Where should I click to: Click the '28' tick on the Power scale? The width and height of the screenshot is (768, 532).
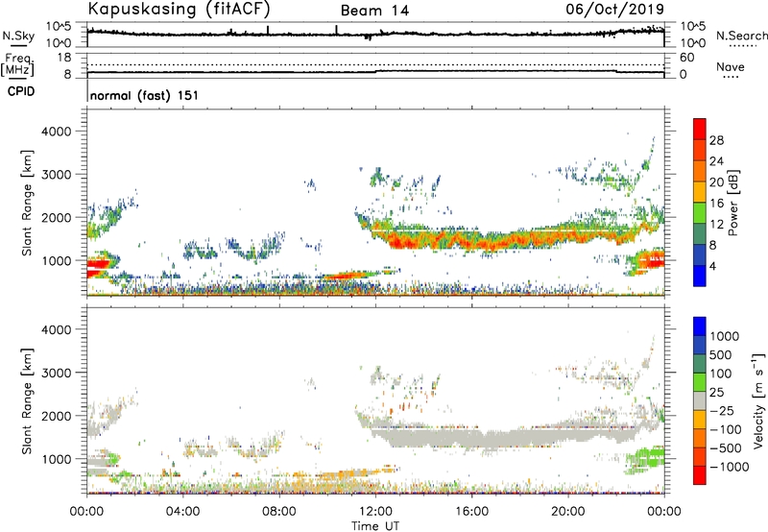click(716, 140)
